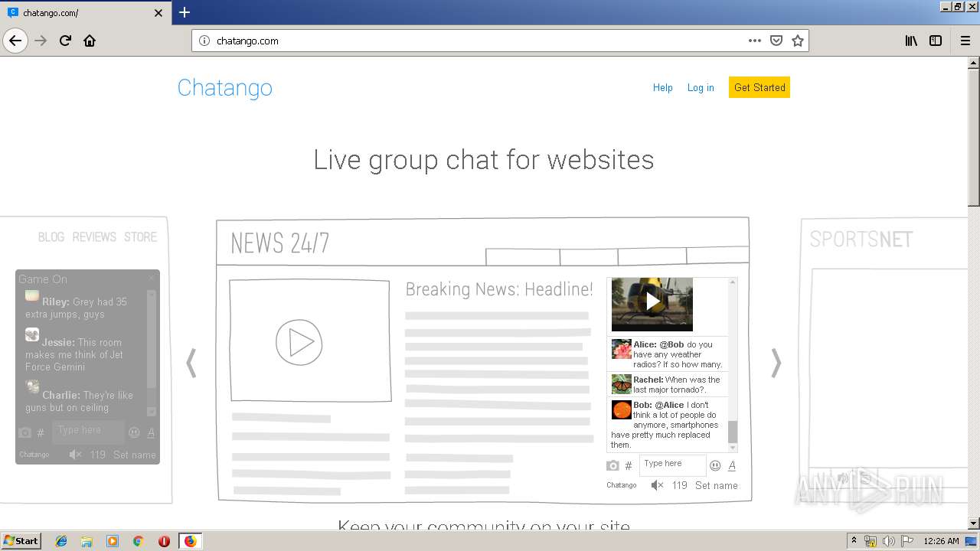Click Riley's message about extra jumps
980x551 pixels.
(x=76, y=308)
